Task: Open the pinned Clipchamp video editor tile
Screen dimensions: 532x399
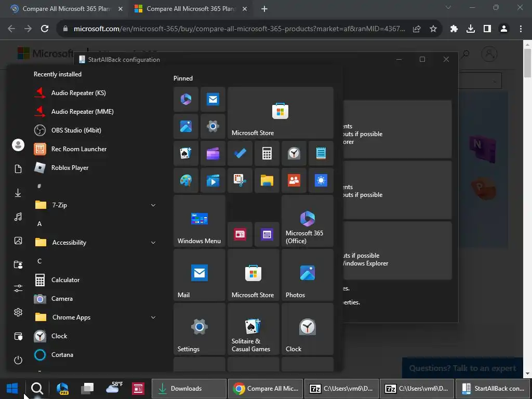Action: coord(212,153)
